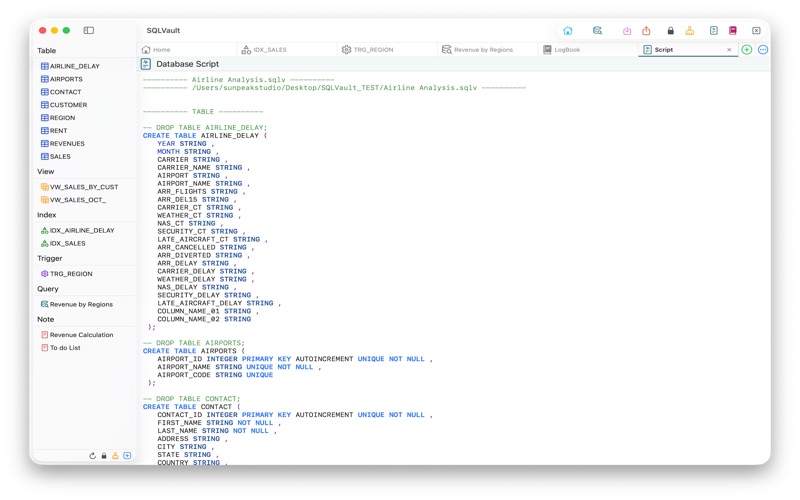This screenshot has height=500, width=800.
Task: Click the View section header
Action: coord(45,171)
